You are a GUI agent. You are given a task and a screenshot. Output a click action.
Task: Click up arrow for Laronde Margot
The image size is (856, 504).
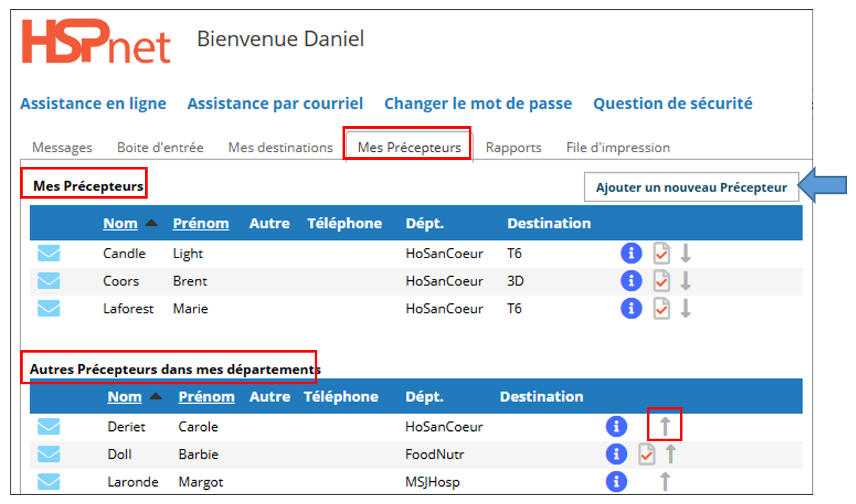[x=665, y=482]
